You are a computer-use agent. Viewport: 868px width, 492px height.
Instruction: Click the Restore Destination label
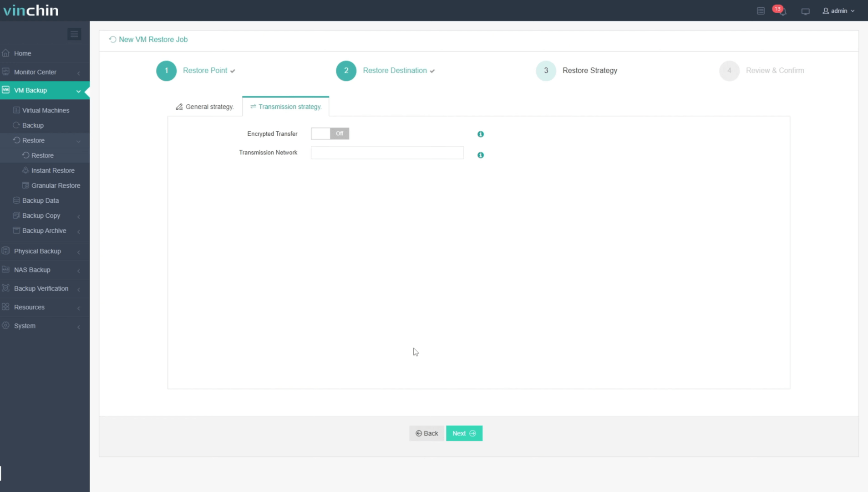(395, 71)
